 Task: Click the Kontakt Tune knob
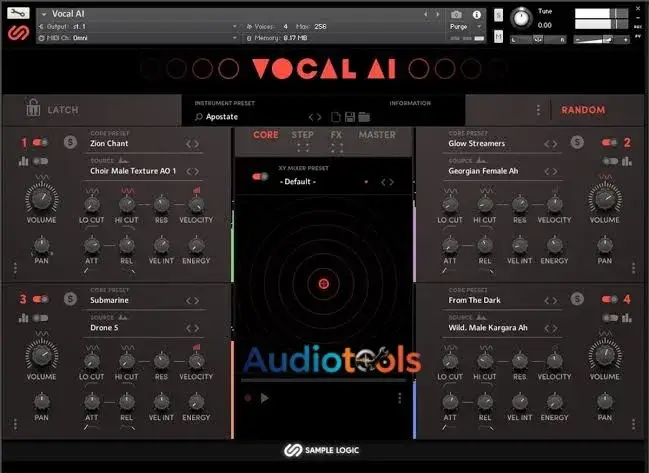[x=521, y=18]
